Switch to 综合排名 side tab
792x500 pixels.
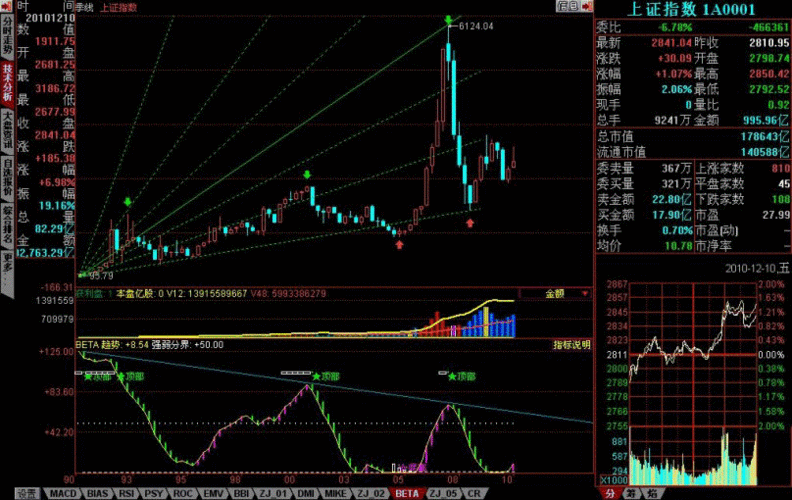7,226
